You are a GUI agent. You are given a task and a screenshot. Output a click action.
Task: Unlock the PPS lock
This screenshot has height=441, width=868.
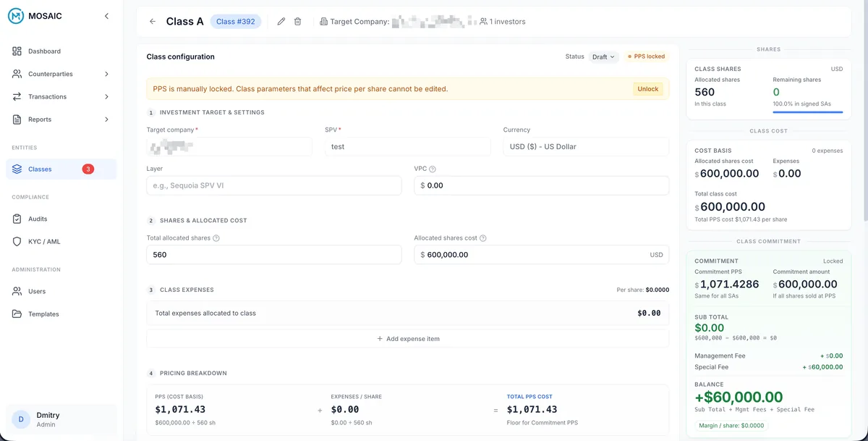[648, 89]
